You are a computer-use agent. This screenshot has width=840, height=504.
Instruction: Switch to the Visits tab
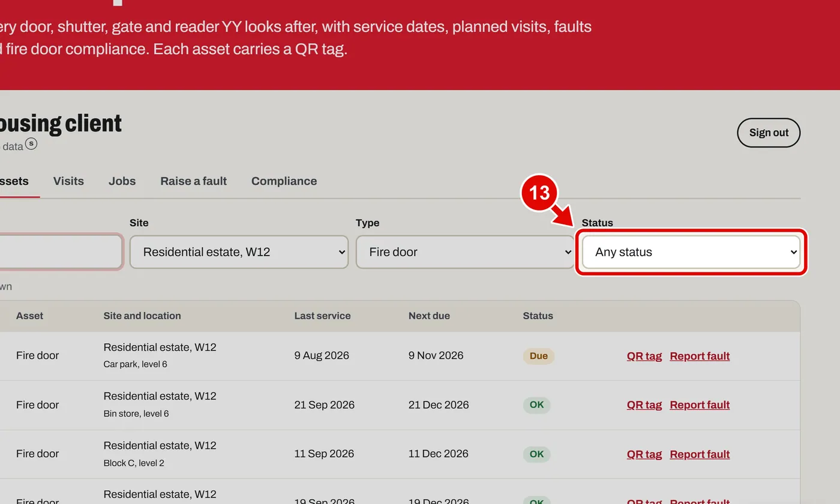coord(68,181)
